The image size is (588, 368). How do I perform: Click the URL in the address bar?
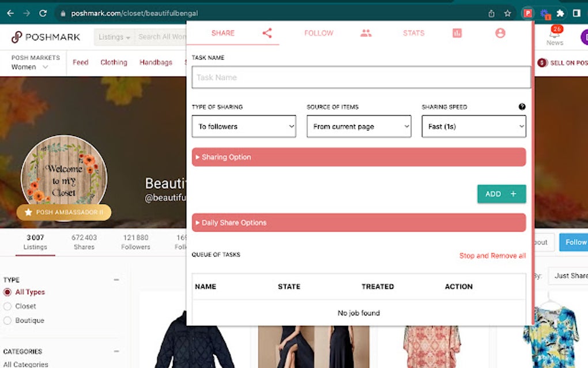[134, 13]
